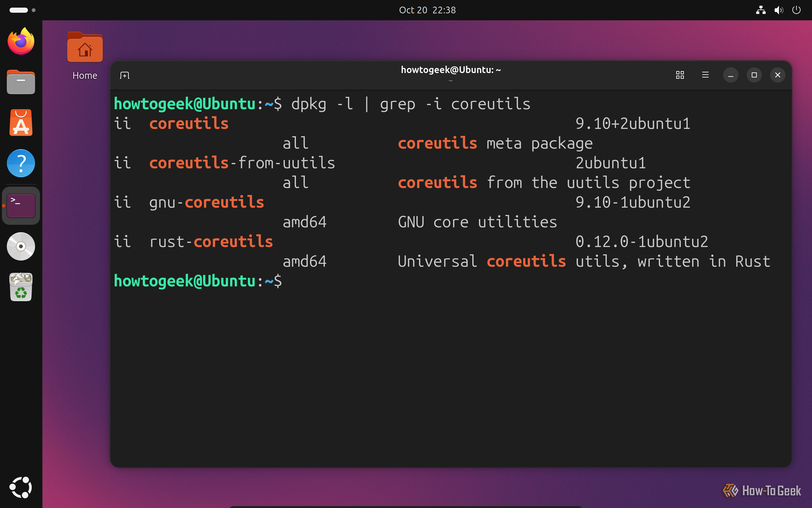812x508 pixels.
Task: Open network status in top bar
Action: click(x=761, y=10)
